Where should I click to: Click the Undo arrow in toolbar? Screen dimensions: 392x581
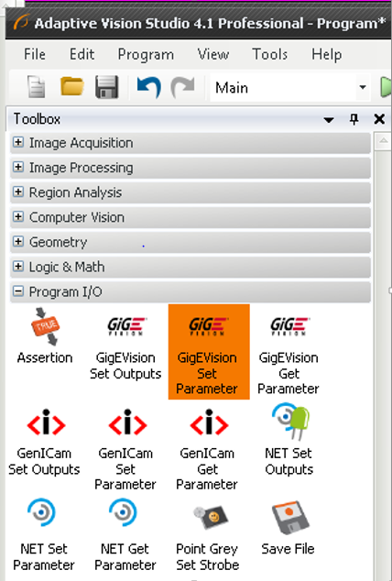(148, 87)
